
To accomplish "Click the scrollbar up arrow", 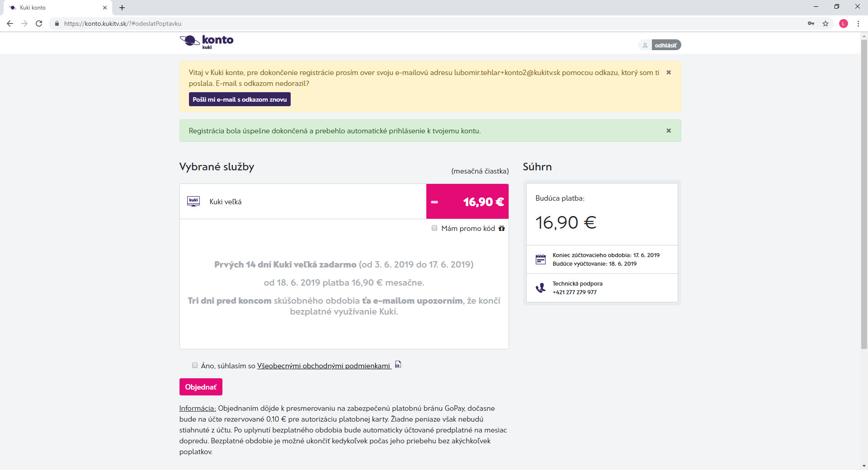I will (x=864, y=36).
